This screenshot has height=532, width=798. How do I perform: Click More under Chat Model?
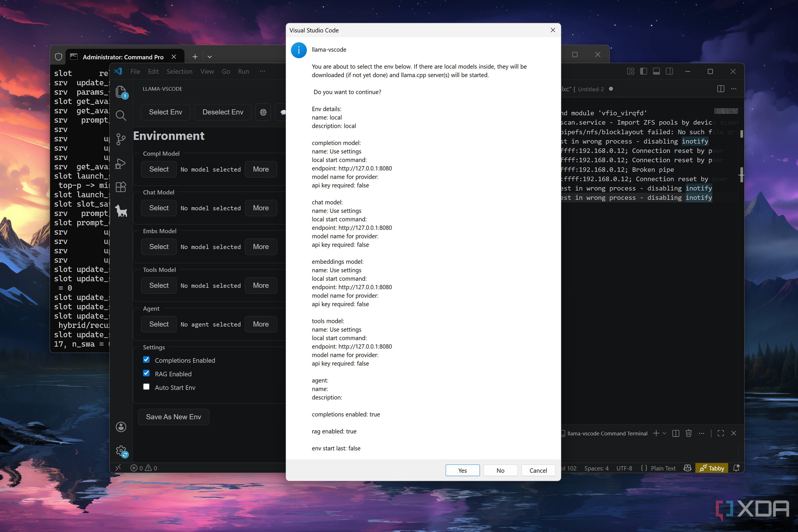pos(261,208)
